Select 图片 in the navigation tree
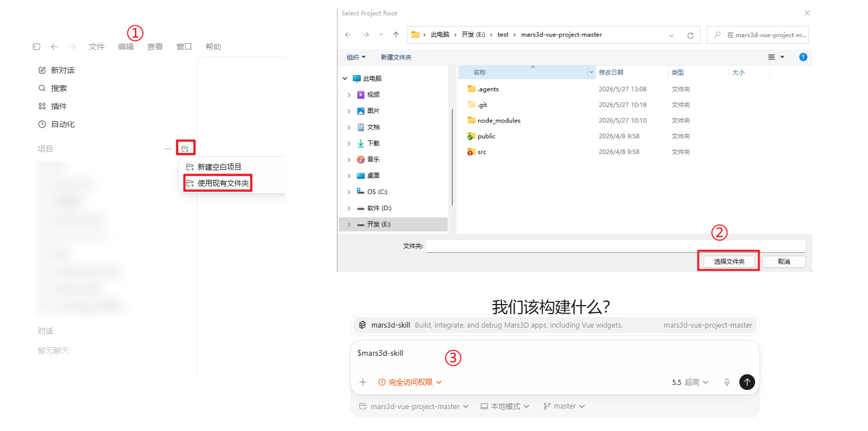The image size is (868, 431). [374, 111]
